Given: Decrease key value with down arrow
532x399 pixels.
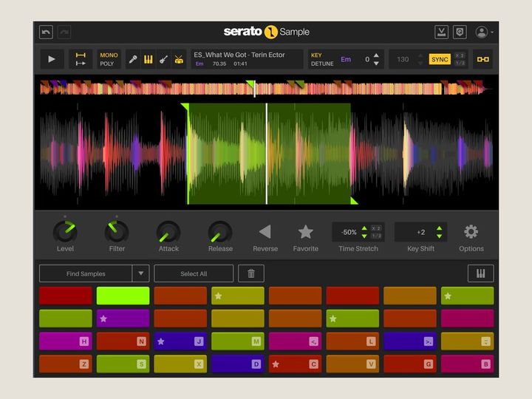Looking at the screenshot, I should click(376, 64).
